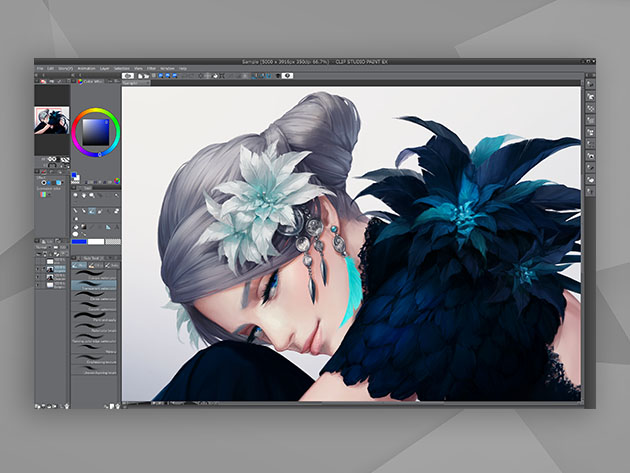Select the Zoom magnifier tool in tool palette

click(76, 195)
